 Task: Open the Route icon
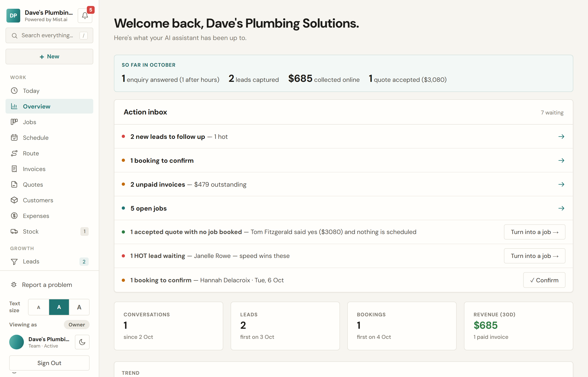point(14,153)
